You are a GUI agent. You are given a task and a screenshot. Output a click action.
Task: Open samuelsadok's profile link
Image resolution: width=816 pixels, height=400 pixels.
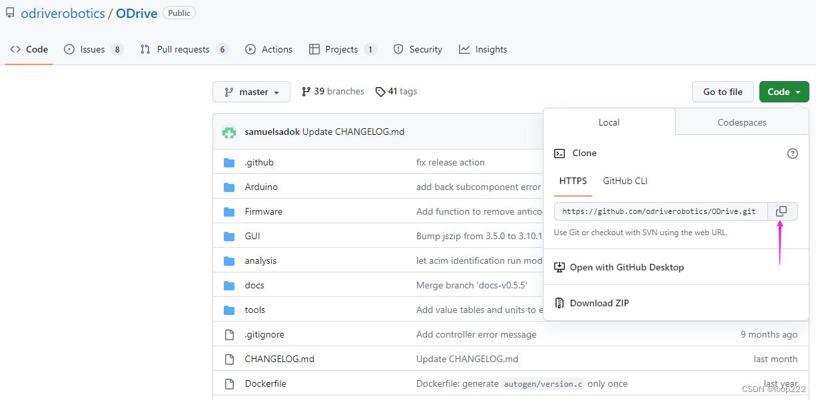point(272,132)
